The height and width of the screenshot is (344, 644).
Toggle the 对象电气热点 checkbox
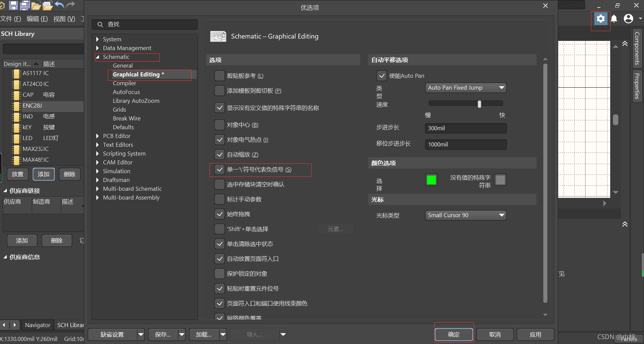coord(220,140)
